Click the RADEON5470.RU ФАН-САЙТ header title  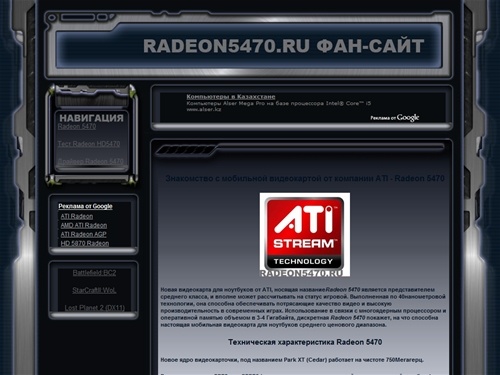coord(284,46)
